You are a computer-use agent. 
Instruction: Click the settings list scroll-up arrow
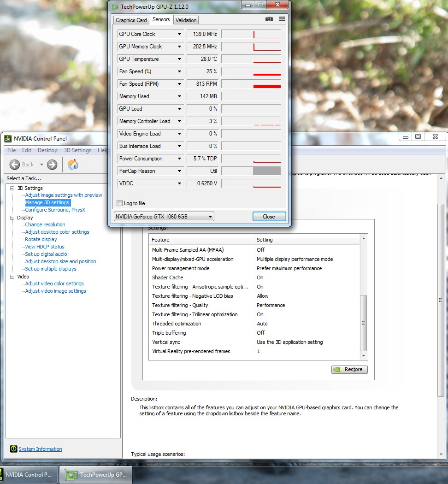click(364, 238)
